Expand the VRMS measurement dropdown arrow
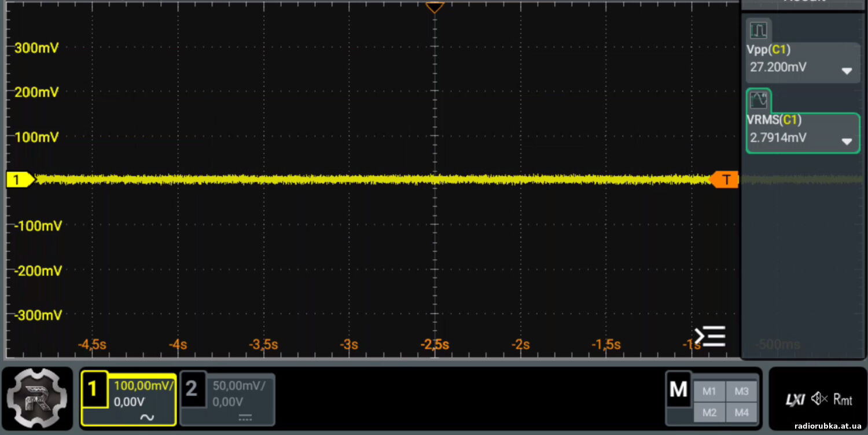Screen dimensions: 868x435 click(x=847, y=142)
